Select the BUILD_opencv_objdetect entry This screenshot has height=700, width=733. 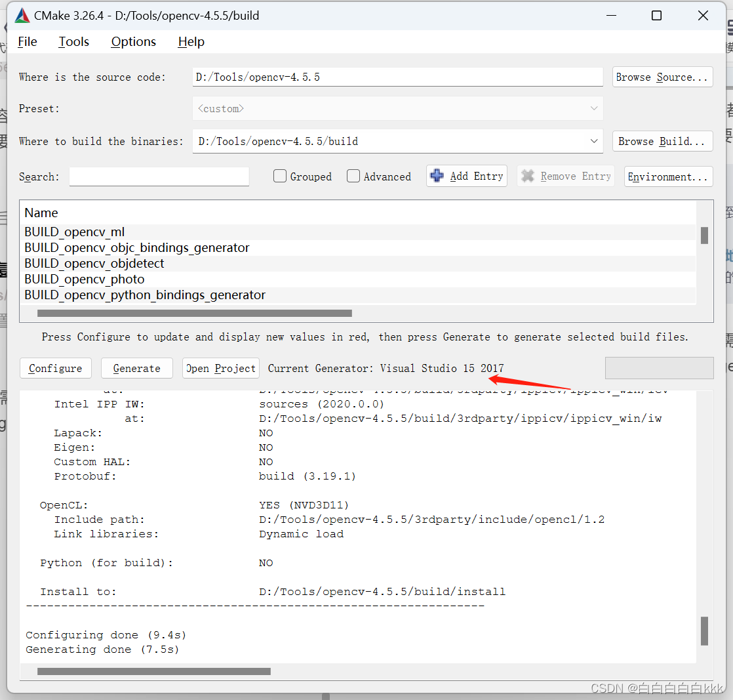357,264
